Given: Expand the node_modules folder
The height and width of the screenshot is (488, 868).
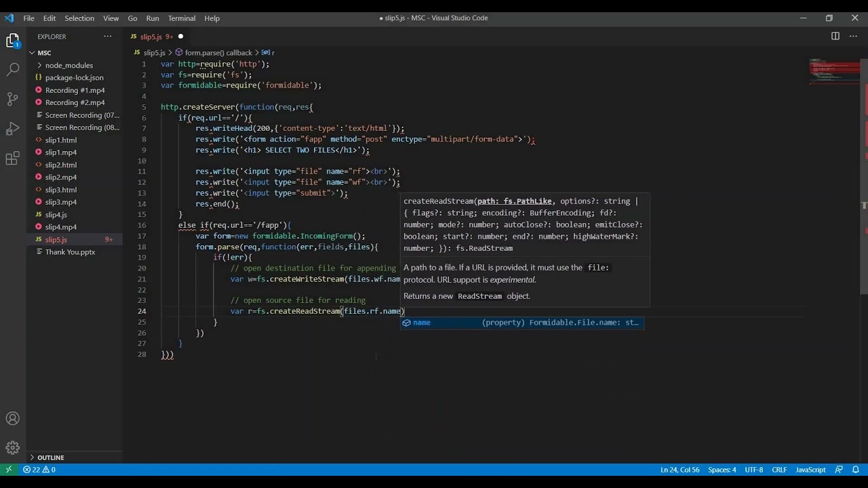Looking at the screenshot, I should (x=39, y=65).
